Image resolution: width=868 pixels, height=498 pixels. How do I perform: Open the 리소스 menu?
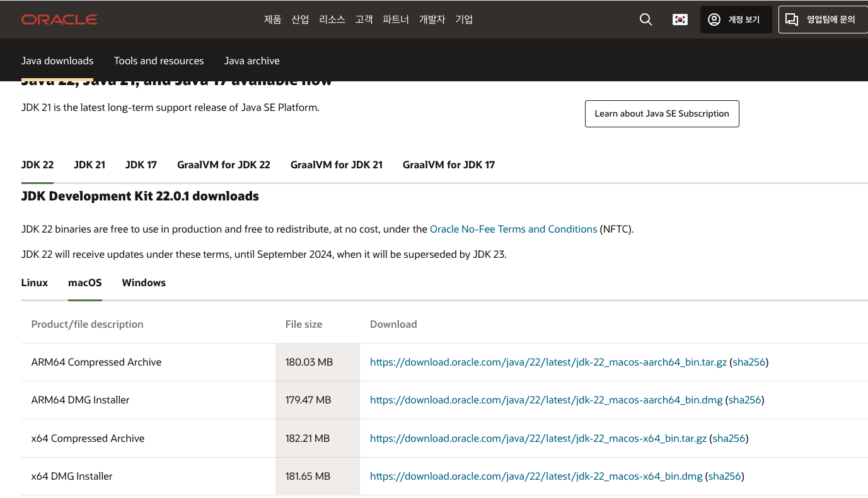332,20
